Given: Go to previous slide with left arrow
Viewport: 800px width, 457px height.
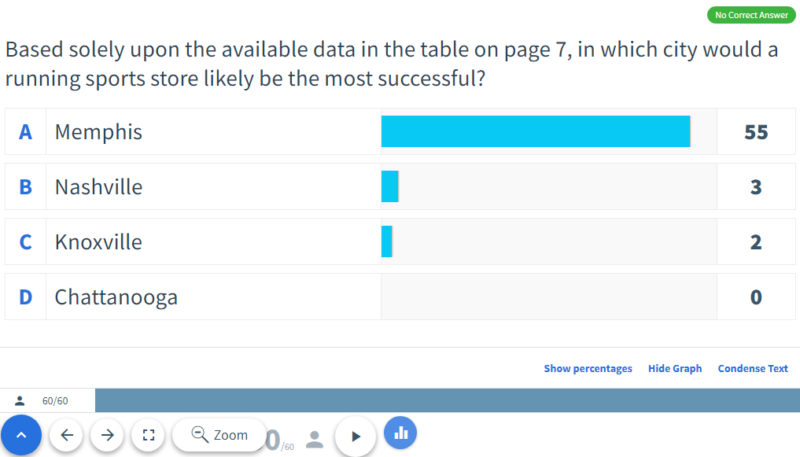Looking at the screenshot, I should [x=67, y=435].
